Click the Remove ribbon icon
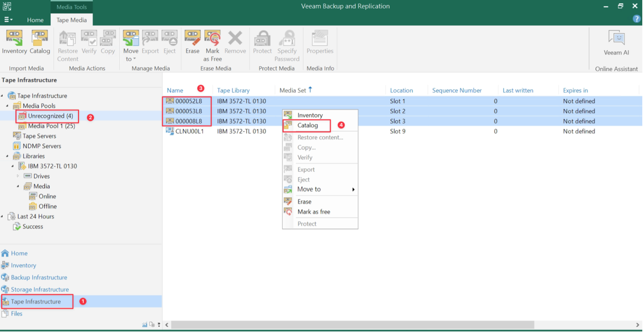Screen dimensions: 644x333 (x=235, y=42)
